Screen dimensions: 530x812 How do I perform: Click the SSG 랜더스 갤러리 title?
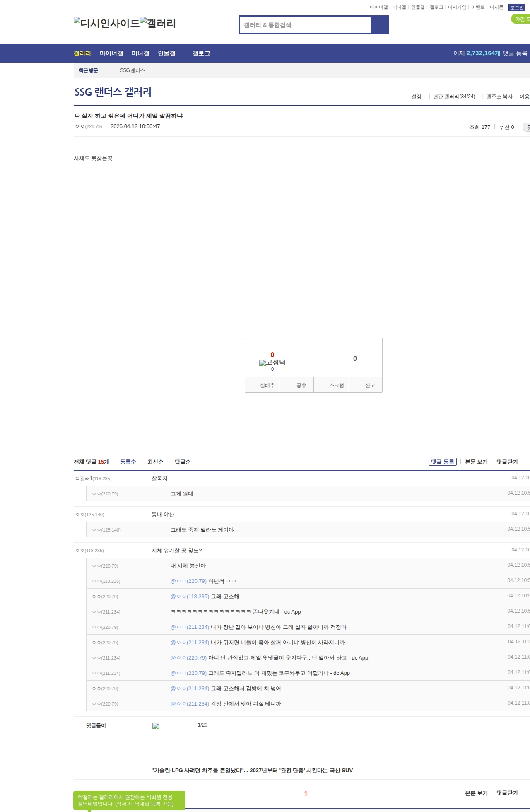(x=113, y=92)
